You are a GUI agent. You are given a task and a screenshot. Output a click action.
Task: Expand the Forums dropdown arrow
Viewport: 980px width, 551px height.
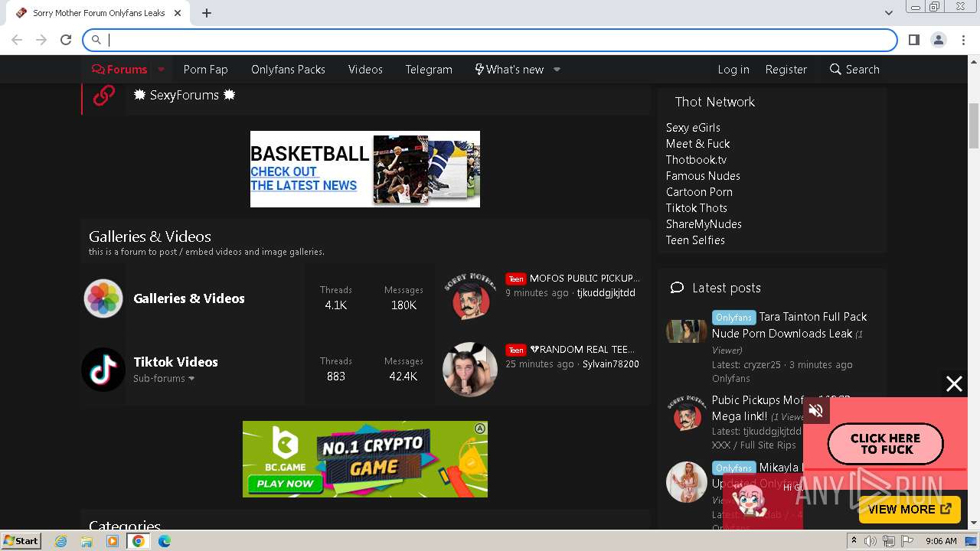pyautogui.click(x=162, y=69)
